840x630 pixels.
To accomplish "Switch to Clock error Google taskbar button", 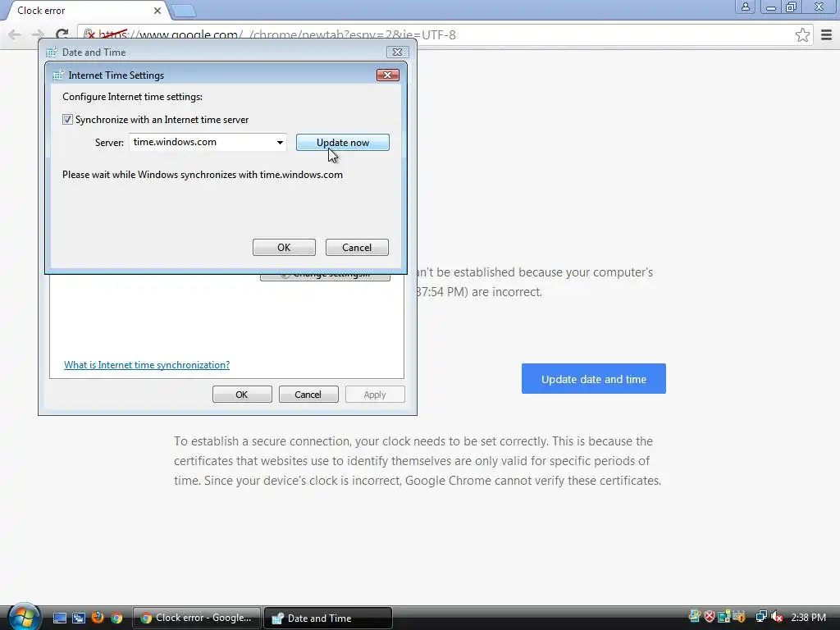I will pyautogui.click(x=197, y=618).
